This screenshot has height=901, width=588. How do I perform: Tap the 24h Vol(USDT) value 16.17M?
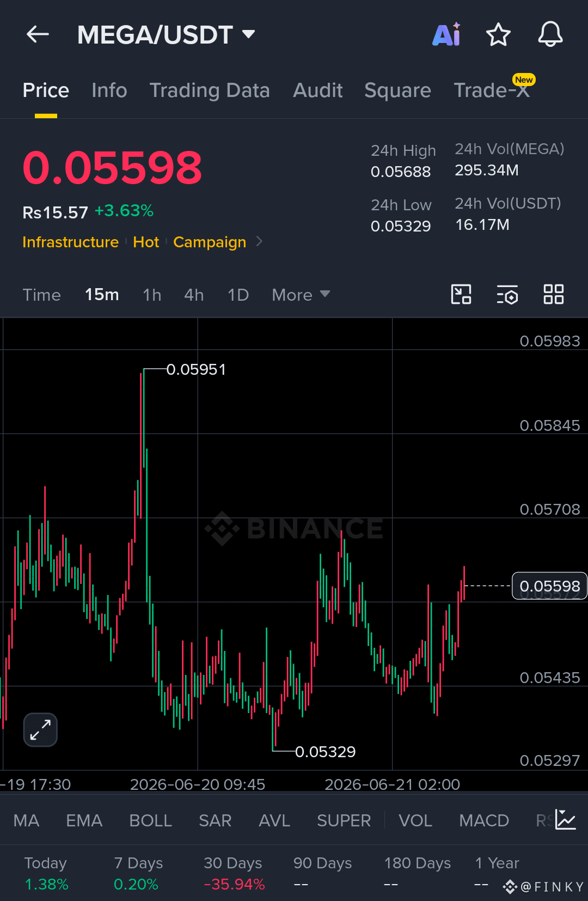coord(482,224)
